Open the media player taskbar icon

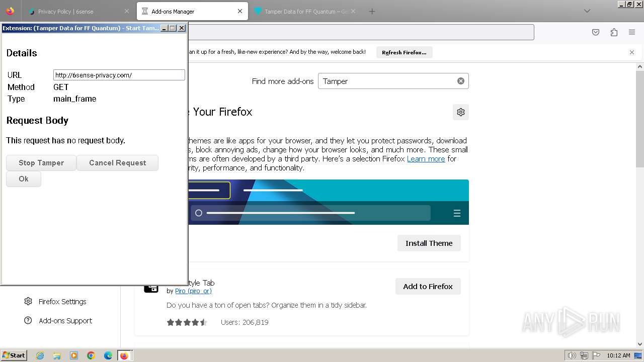click(74, 355)
